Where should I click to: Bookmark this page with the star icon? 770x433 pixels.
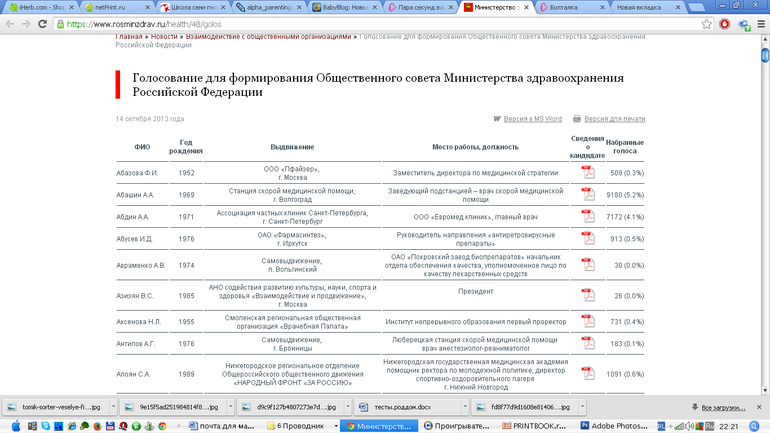pos(706,24)
